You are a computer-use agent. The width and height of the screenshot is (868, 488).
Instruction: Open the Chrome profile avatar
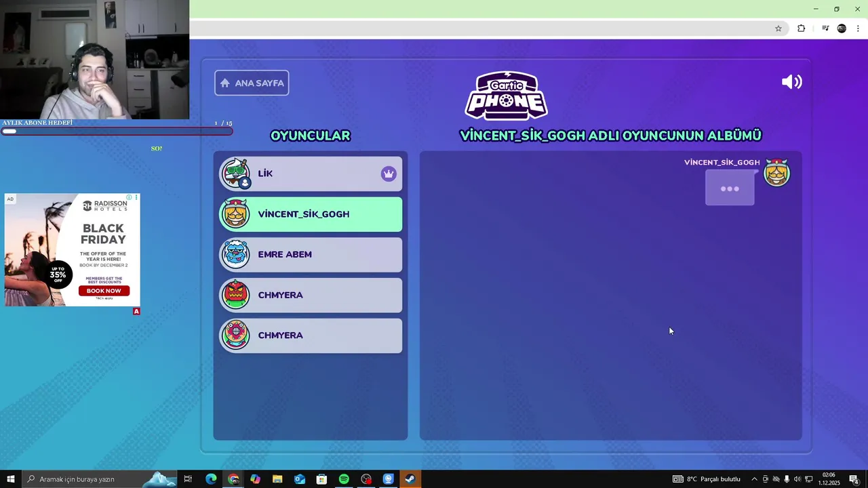click(842, 28)
